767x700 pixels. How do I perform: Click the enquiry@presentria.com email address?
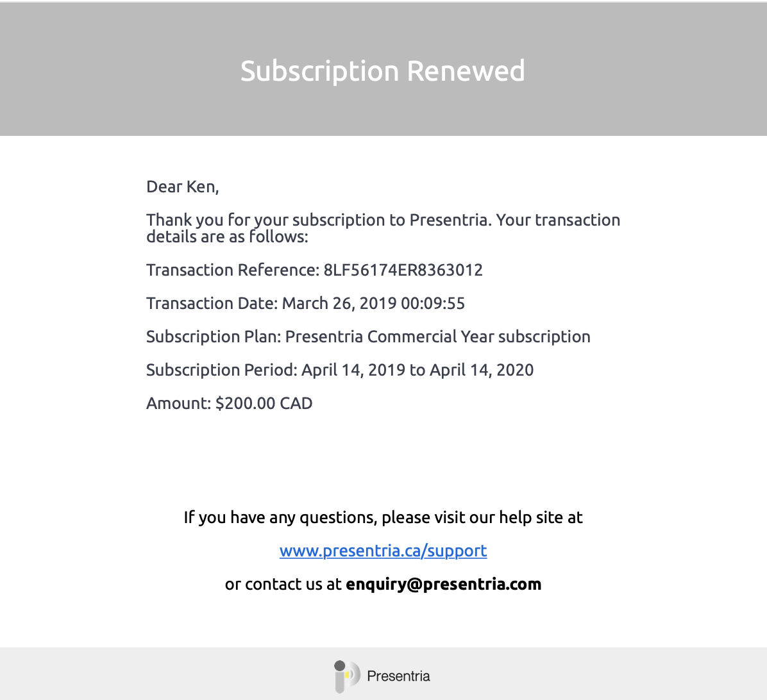pyautogui.click(x=444, y=584)
